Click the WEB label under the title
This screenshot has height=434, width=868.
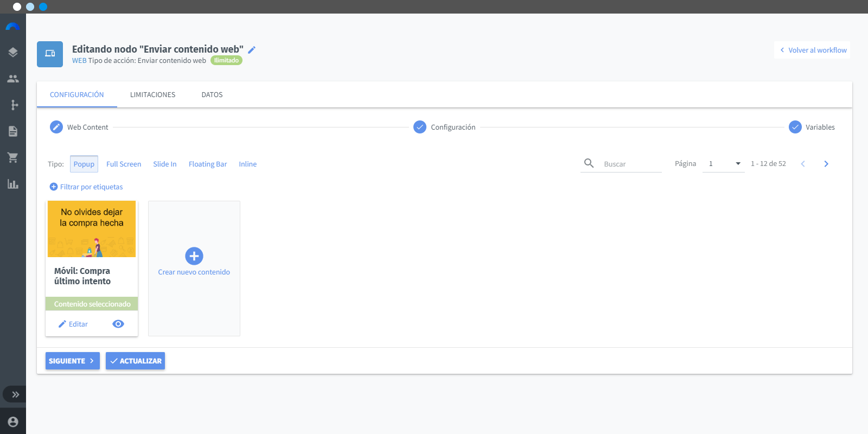click(x=79, y=61)
